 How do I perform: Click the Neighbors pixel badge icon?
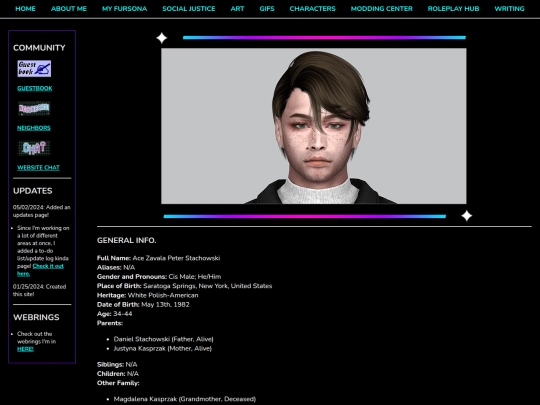pos(34,108)
